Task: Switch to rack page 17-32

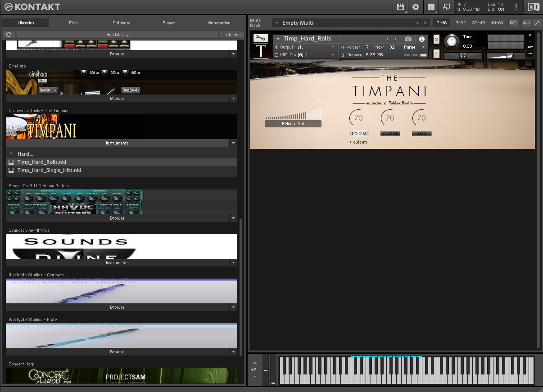Action: (x=460, y=23)
